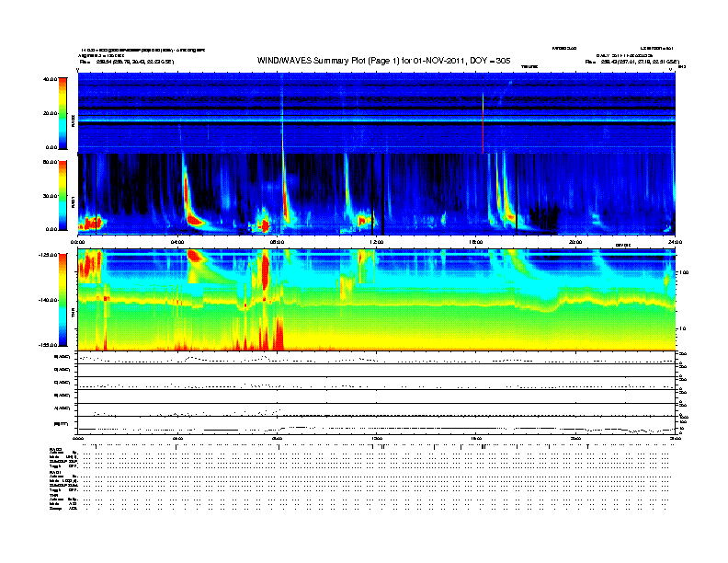Click the RAD2 panel color bar
Screen dimensions: 728x563
coord(63,113)
